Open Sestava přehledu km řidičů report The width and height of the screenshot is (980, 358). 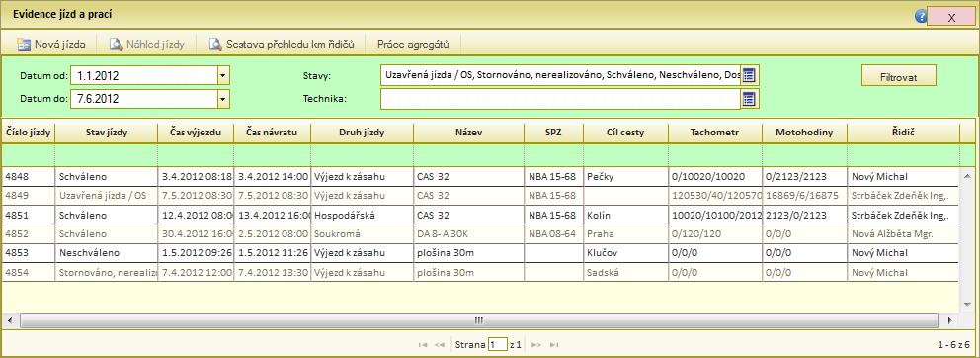pos(282,45)
